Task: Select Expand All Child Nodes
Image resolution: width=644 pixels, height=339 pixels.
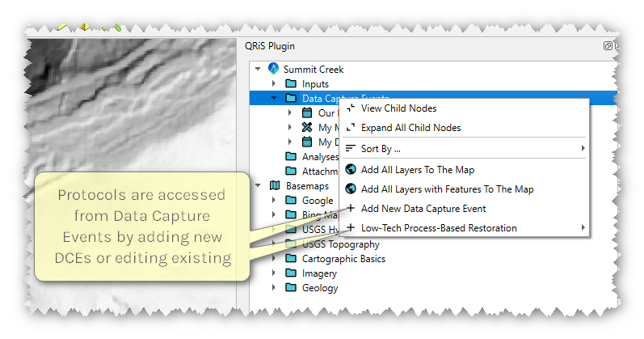Action: [x=410, y=128]
